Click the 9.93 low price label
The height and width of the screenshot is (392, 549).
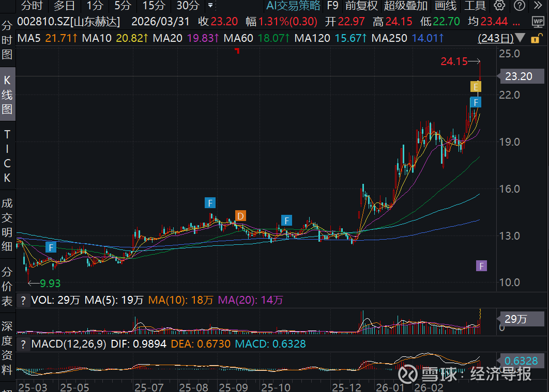[x=50, y=283]
